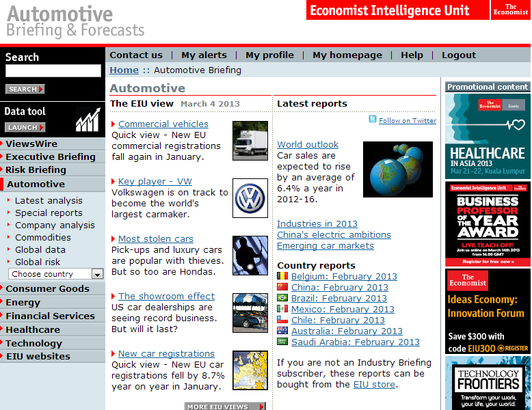Viewport: 532px width, 410px height.
Task: Click The Economist logo in header
Action: tap(511, 10)
